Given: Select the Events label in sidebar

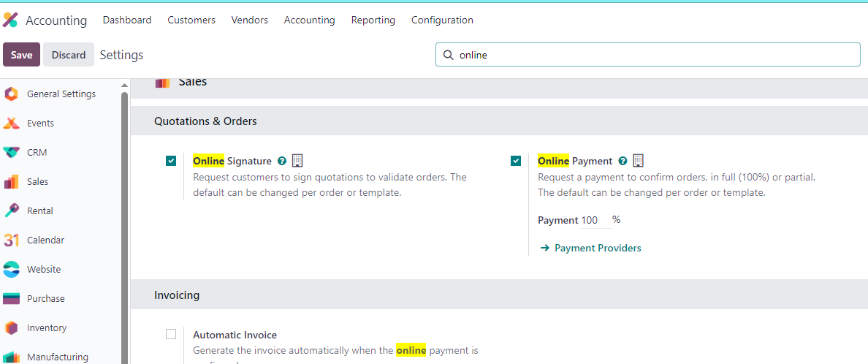Looking at the screenshot, I should [40, 123].
